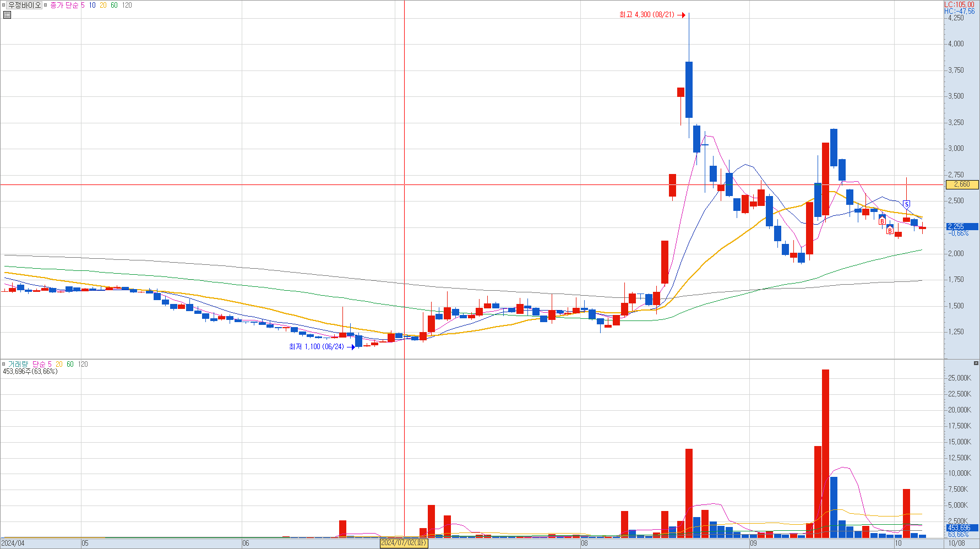Click the 최저 1,100 (06/24) low label
Viewport: 980px width, 549px height.
(x=316, y=346)
